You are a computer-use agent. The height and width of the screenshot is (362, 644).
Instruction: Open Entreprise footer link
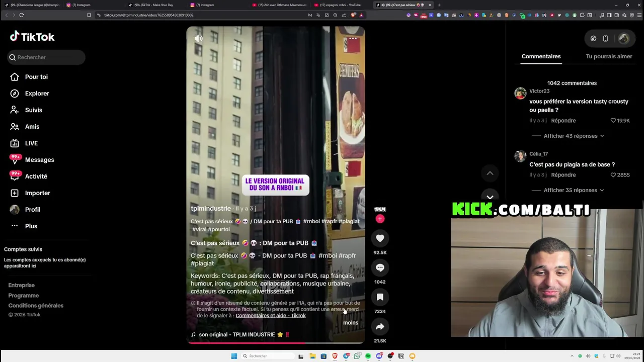pyautogui.click(x=21, y=285)
